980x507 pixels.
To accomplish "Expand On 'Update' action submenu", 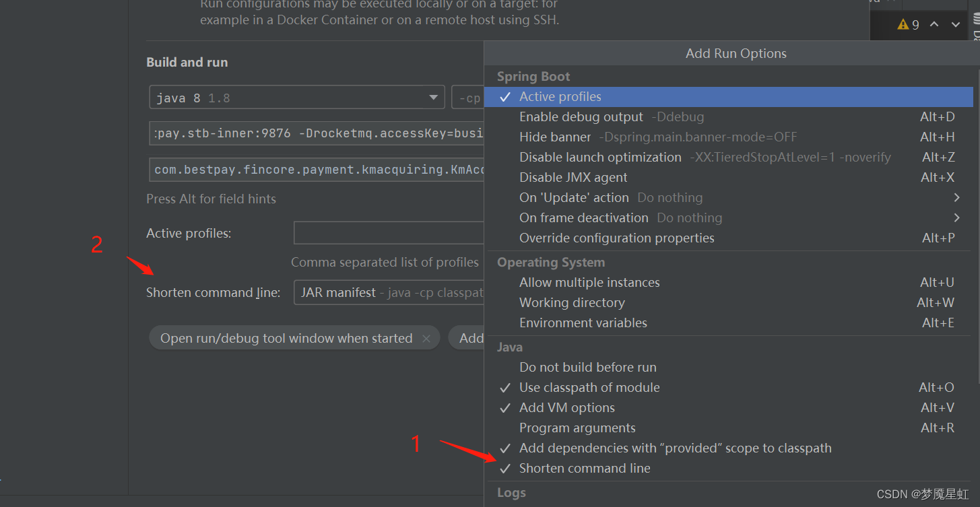I will tap(729, 198).
